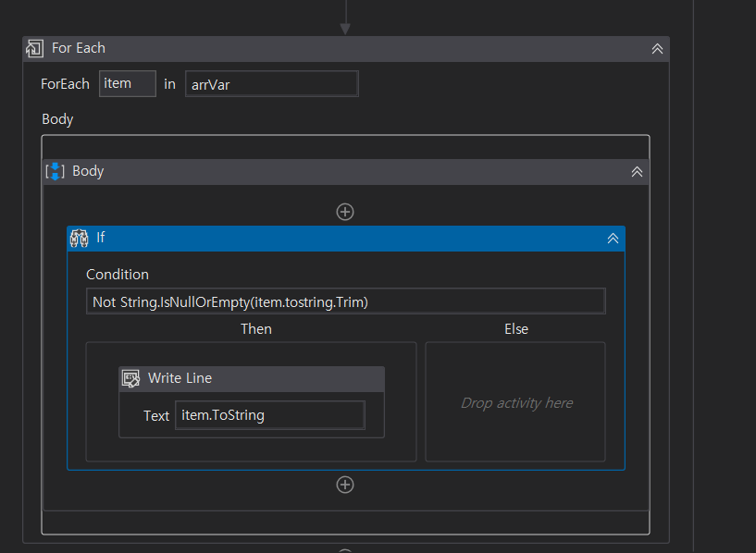Click the Write Line activity icon
Viewport: 756px width, 553px height.
[x=130, y=378]
